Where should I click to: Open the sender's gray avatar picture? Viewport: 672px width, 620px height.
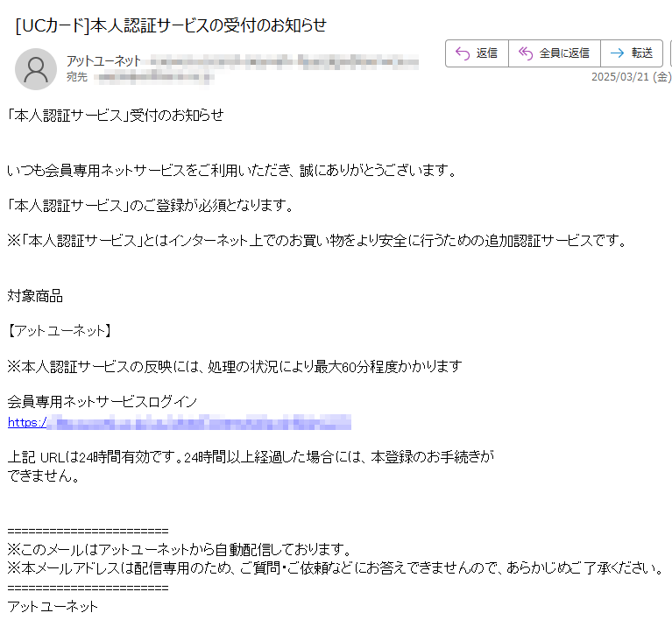coord(36,69)
